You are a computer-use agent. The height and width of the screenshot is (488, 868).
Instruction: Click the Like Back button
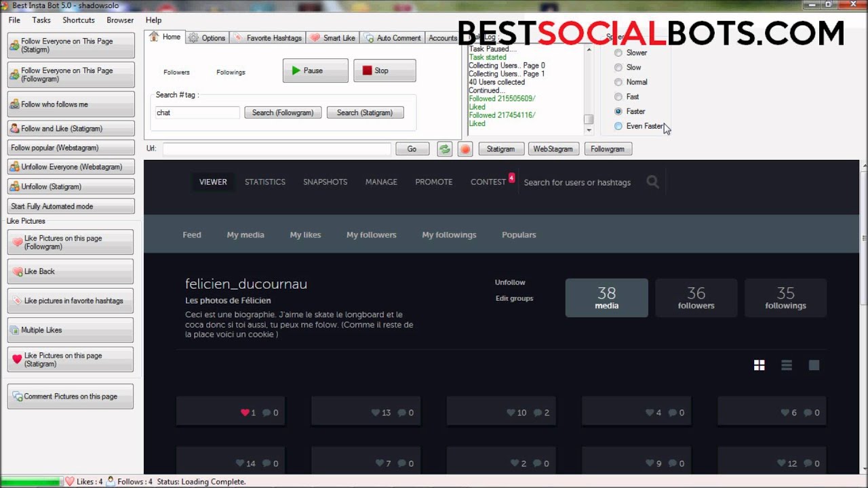71,271
